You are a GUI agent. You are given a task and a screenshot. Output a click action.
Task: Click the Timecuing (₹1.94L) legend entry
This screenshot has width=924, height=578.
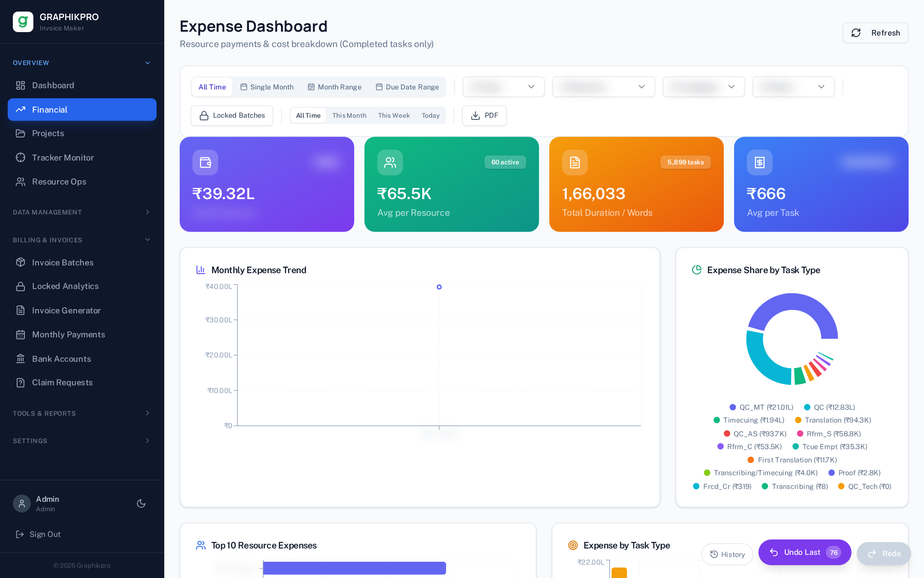[749, 420]
